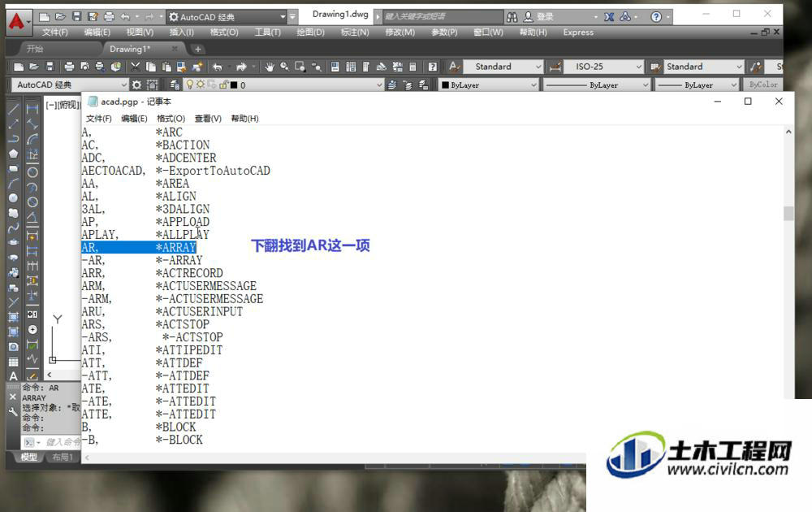
Task: Open the AutoCAD 经典 workspace combo in toolbar
Action: tap(70, 85)
